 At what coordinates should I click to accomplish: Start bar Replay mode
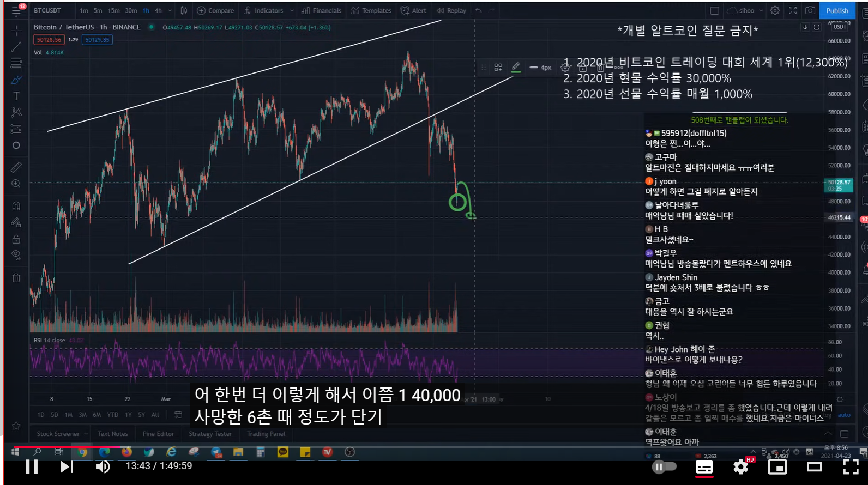pos(451,10)
